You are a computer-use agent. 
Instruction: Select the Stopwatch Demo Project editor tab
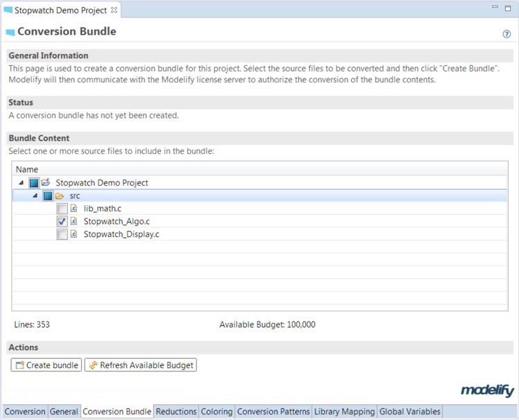click(x=60, y=10)
